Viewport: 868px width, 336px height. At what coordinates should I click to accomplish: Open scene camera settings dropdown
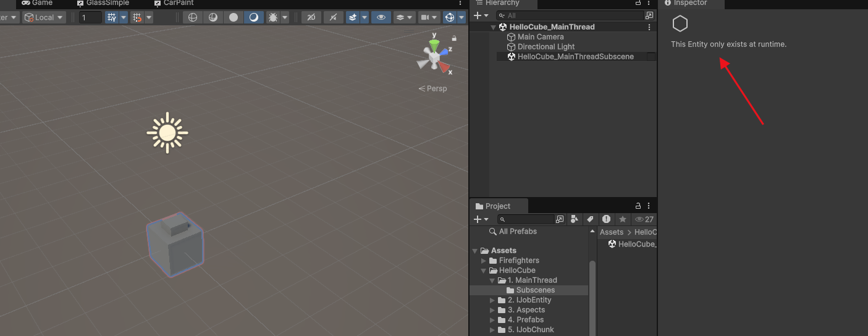(429, 17)
